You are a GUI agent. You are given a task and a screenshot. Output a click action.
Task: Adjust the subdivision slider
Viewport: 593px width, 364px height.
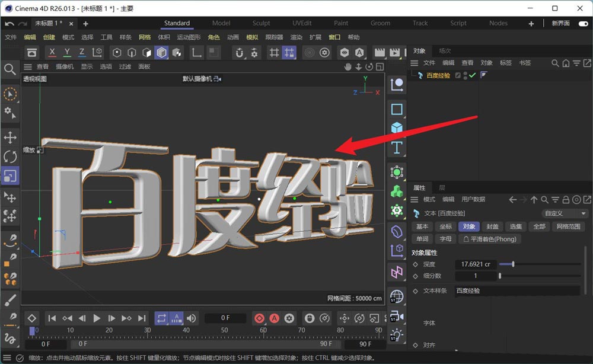[540, 276]
